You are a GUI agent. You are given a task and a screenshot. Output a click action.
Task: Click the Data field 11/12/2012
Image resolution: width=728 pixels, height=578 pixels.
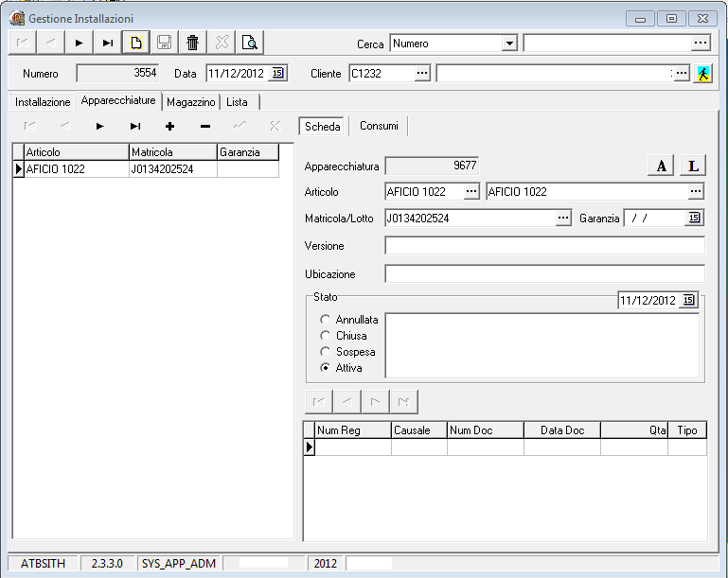tap(237, 73)
